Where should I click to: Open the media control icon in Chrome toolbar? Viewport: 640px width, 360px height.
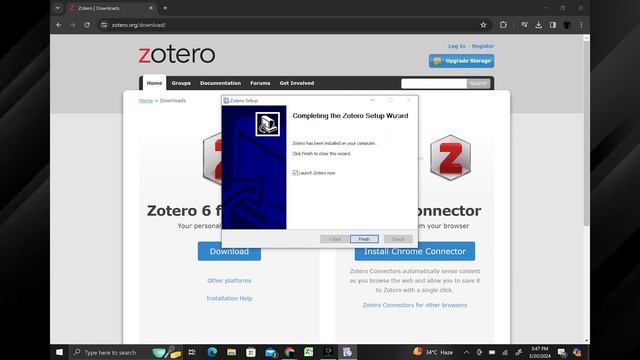tap(524, 25)
